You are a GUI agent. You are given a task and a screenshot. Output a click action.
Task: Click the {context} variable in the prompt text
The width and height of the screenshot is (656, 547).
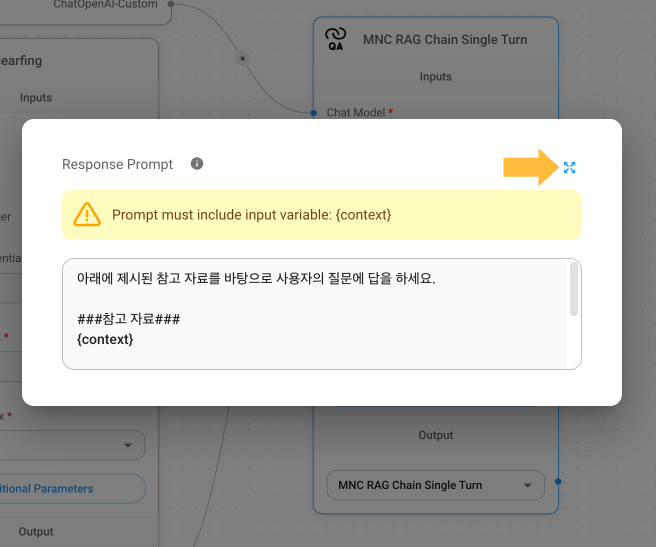(x=105, y=340)
